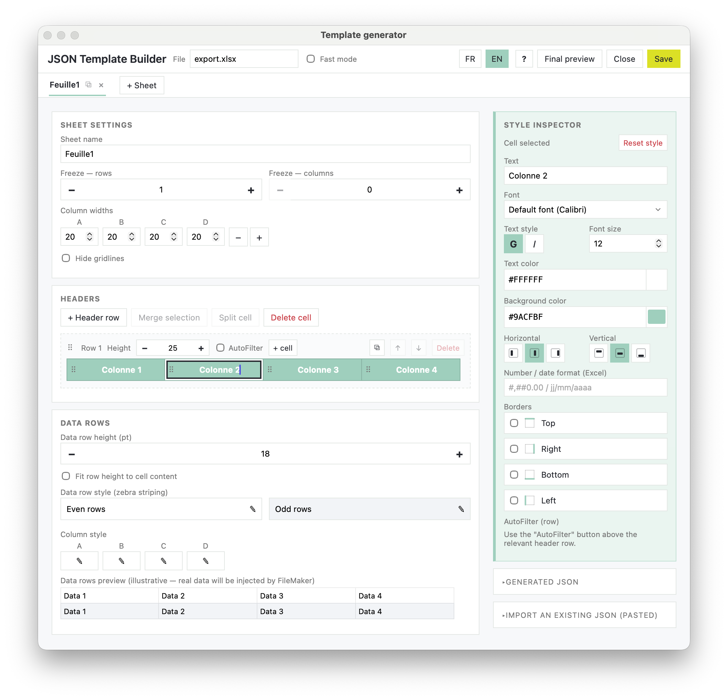Increase Freeze rows value with plus
The height and width of the screenshot is (700, 728).
[251, 190]
